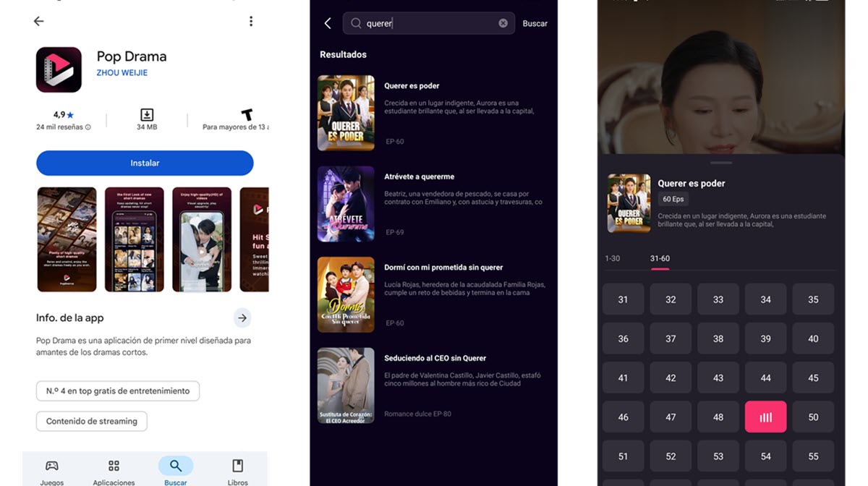Tap the Pop Drama app logo
The image size is (868, 486).
click(x=59, y=69)
